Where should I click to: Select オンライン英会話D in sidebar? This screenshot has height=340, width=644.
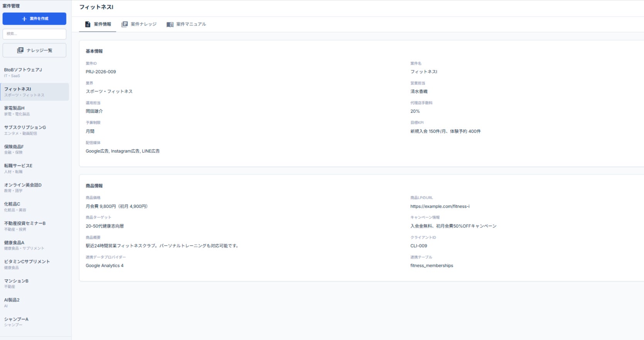coord(35,188)
